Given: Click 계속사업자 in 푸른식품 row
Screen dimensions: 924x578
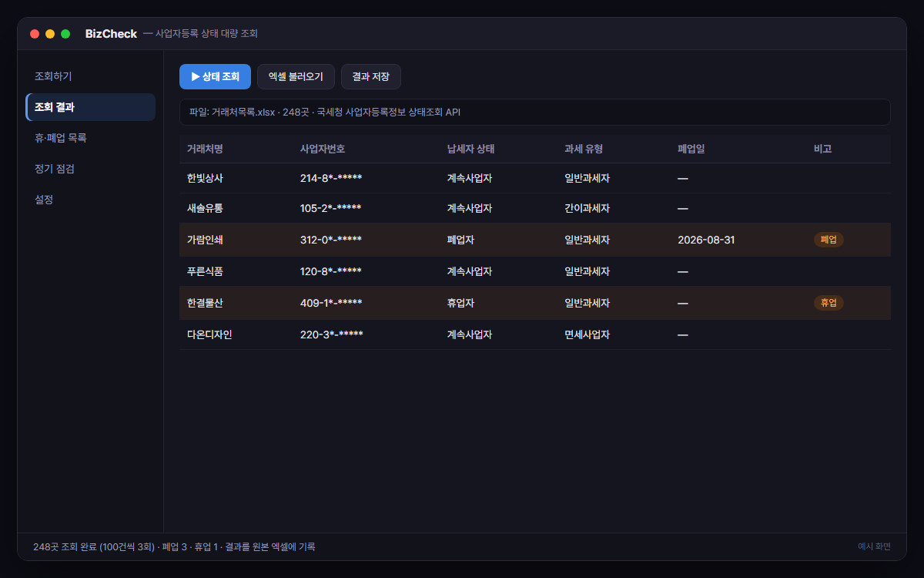Looking at the screenshot, I should (470, 271).
